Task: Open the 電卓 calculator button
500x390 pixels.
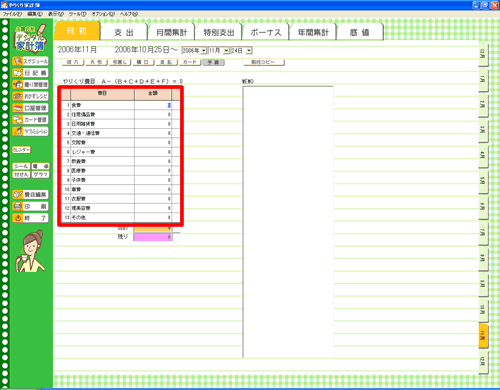Action: click(40, 166)
